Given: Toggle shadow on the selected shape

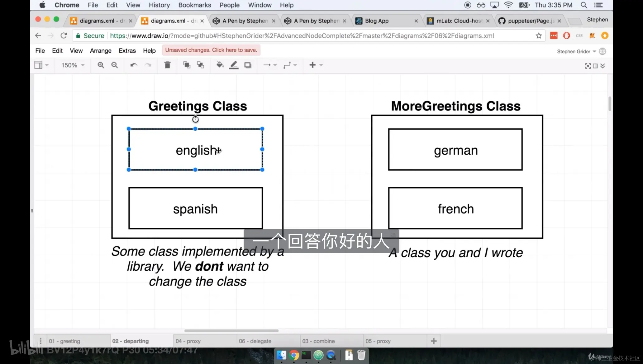Looking at the screenshot, I should coord(248,65).
